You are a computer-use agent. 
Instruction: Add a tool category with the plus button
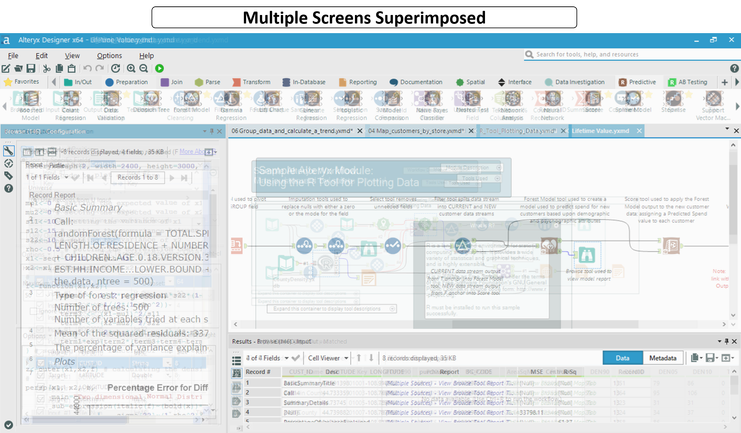pyautogui.click(x=724, y=82)
